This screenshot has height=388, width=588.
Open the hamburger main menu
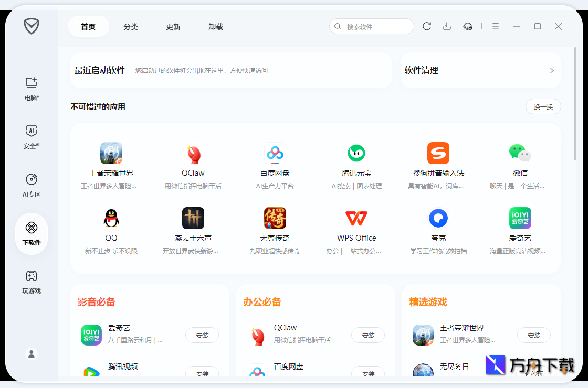tap(495, 26)
